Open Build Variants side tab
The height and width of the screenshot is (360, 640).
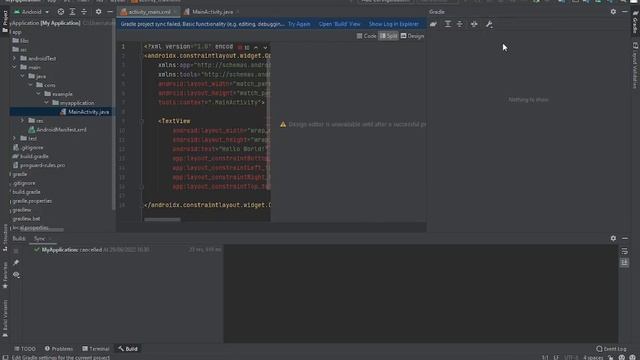(5, 318)
